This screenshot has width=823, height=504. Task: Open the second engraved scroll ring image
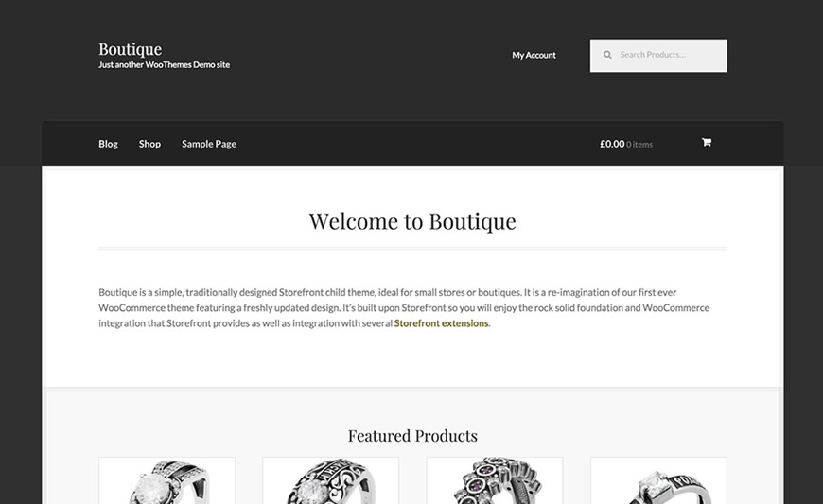click(x=331, y=480)
